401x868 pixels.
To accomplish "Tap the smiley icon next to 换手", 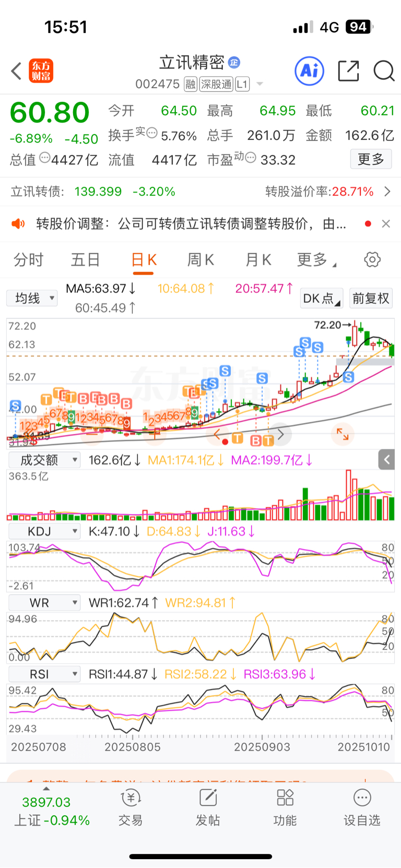I will 152,133.
